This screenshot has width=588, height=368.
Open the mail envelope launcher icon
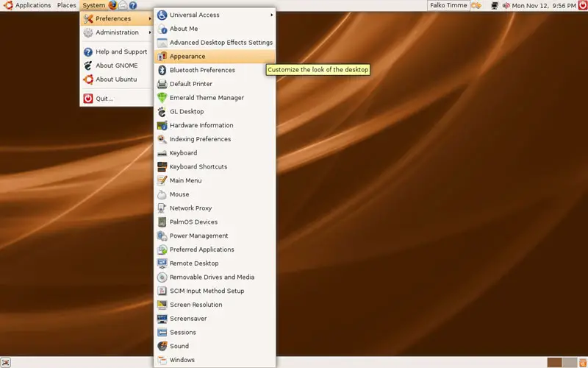pos(123,5)
